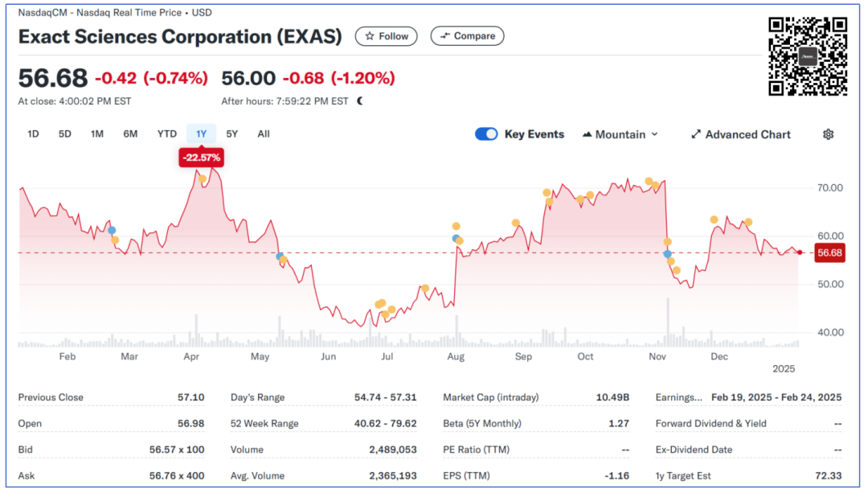The width and height of the screenshot is (868, 493).
Task: Click the red 56.68 price label
Action: coord(829,253)
